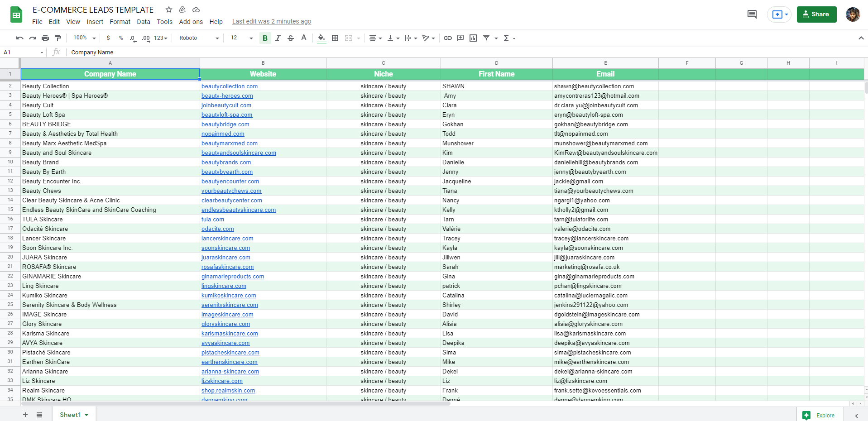Viewport: 868px width, 421px height.
Task: Open the File menu
Action: pyautogui.click(x=37, y=22)
